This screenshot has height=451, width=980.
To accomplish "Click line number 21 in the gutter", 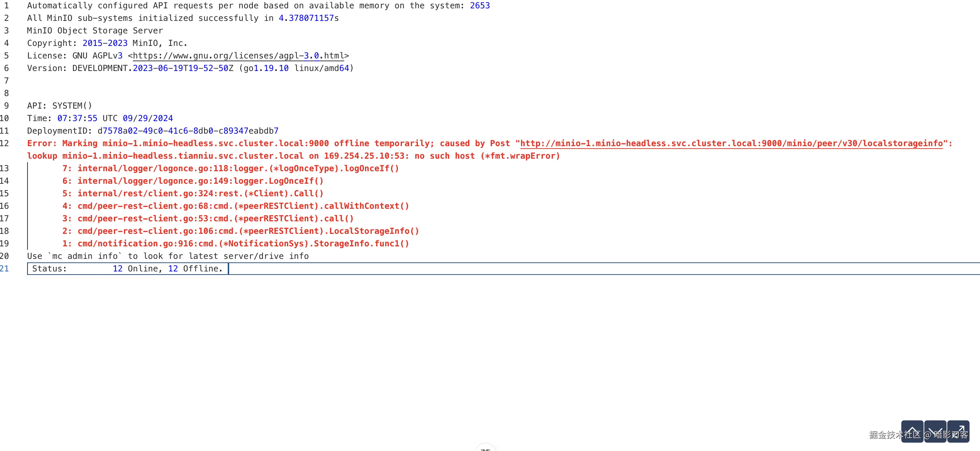I will (5, 269).
